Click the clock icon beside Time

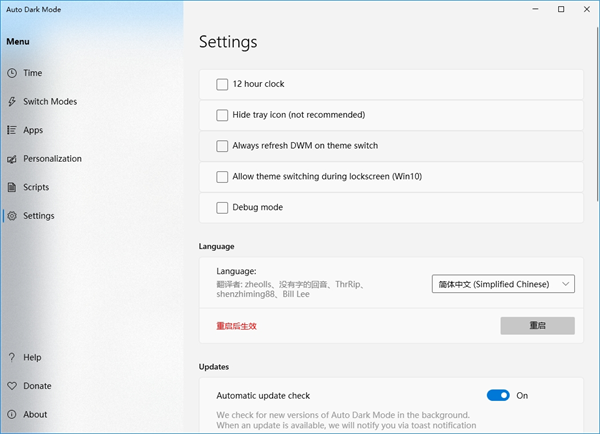click(12, 73)
